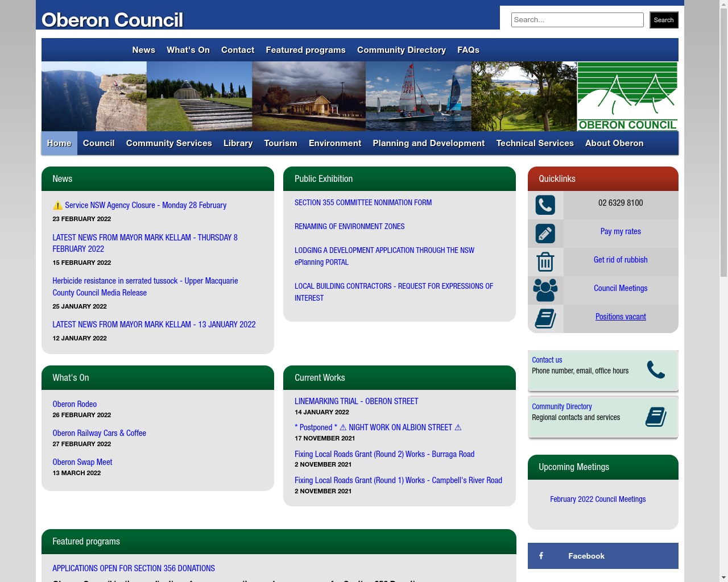Open Night Work on Albion Street link
The width and height of the screenshot is (728, 582).
pos(378,427)
